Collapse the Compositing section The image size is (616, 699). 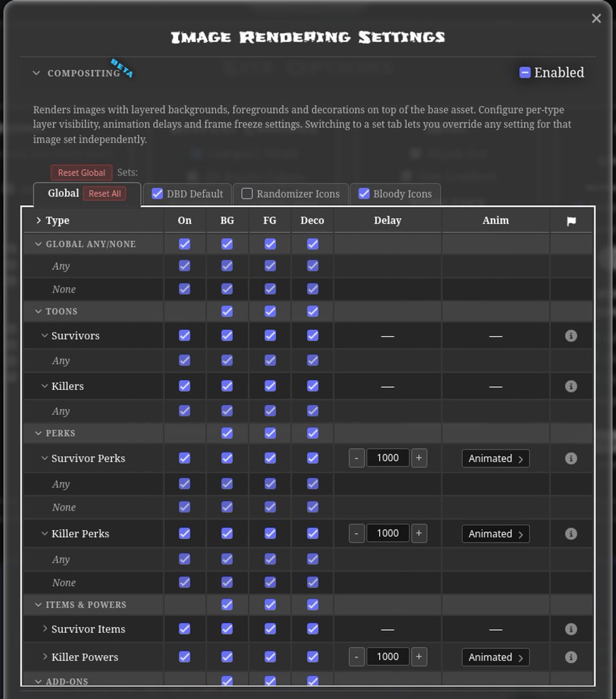(37, 73)
